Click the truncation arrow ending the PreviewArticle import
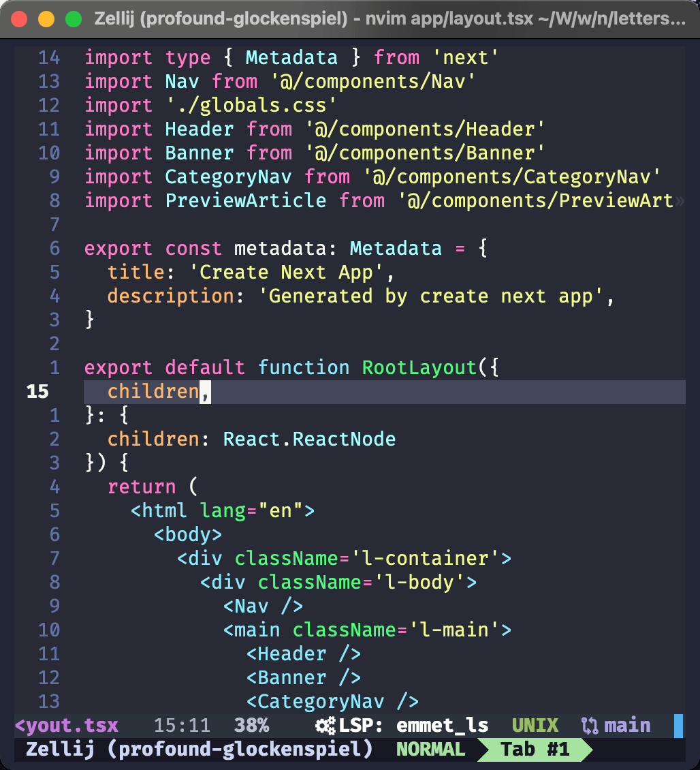 [x=678, y=201]
